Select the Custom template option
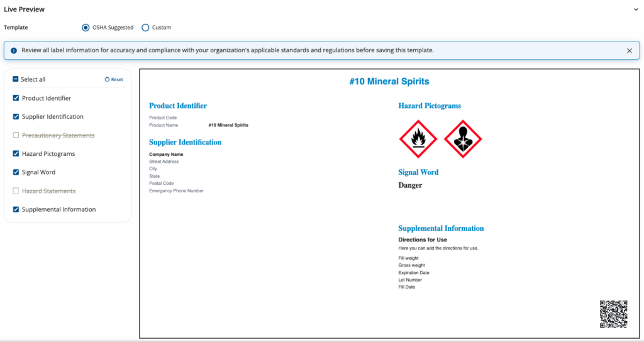The image size is (644, 342). [x=145, y=28]
